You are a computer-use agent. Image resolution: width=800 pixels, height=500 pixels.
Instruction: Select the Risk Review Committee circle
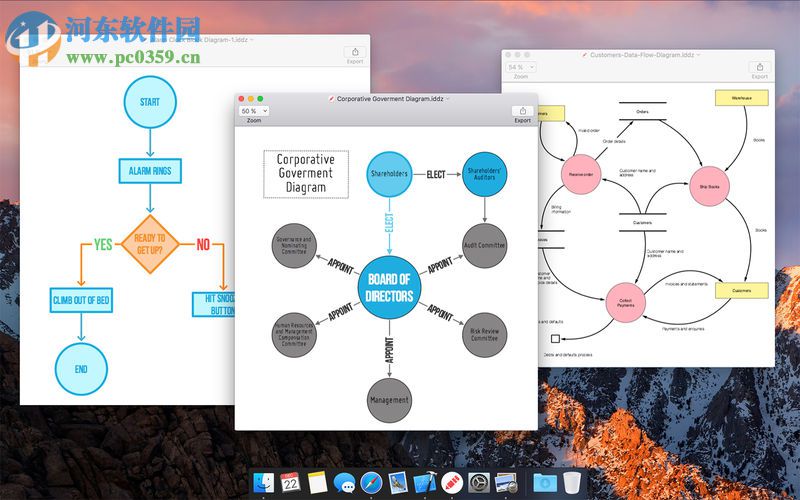coord(485,335)
